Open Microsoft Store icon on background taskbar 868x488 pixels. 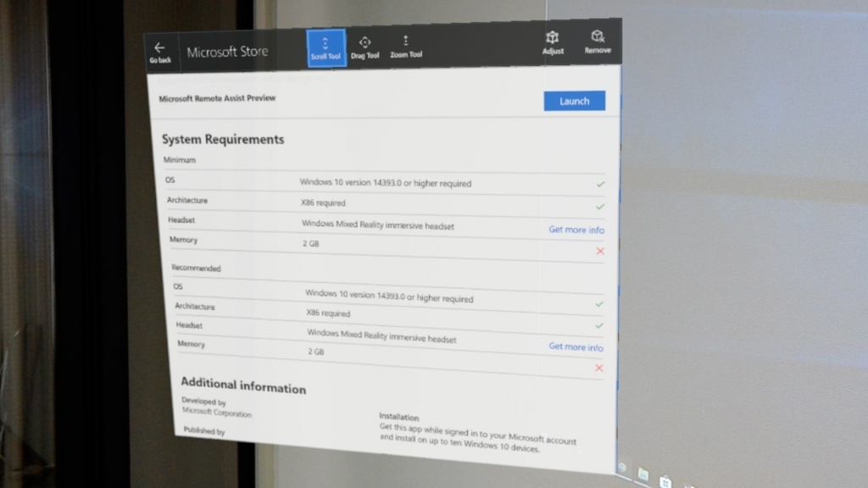coord(665,481)
